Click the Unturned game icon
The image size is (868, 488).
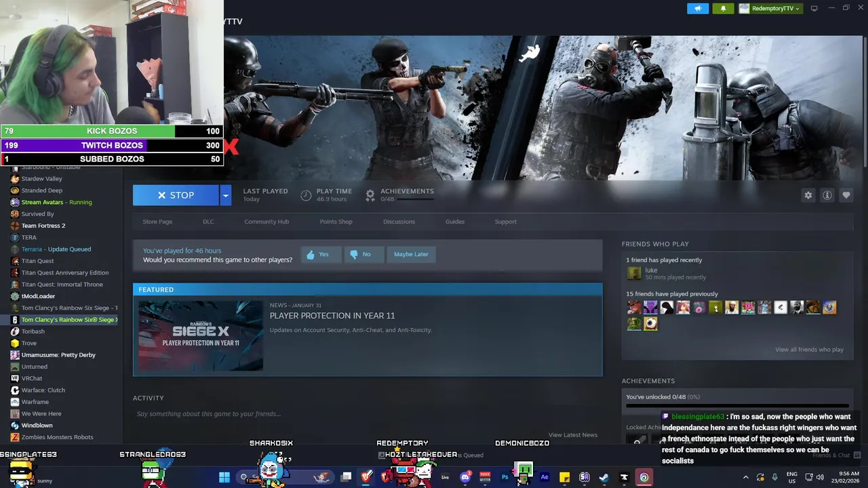click(x=15, y=367)
